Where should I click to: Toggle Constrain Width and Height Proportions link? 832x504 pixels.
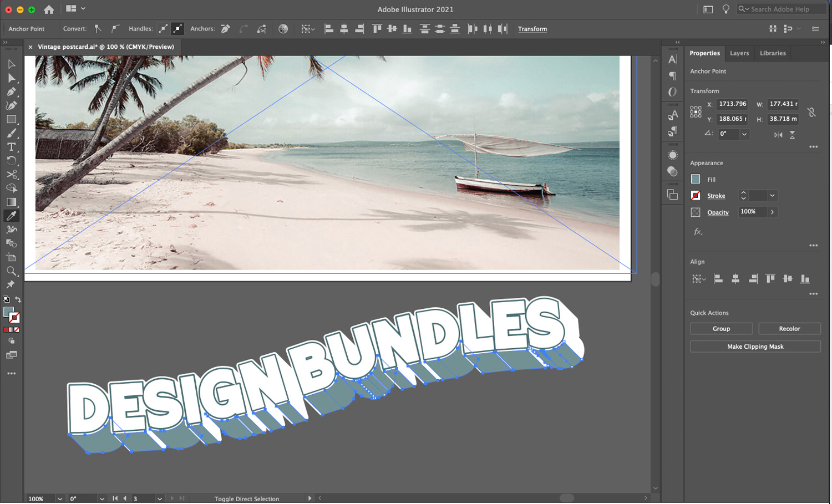(811, 112)
